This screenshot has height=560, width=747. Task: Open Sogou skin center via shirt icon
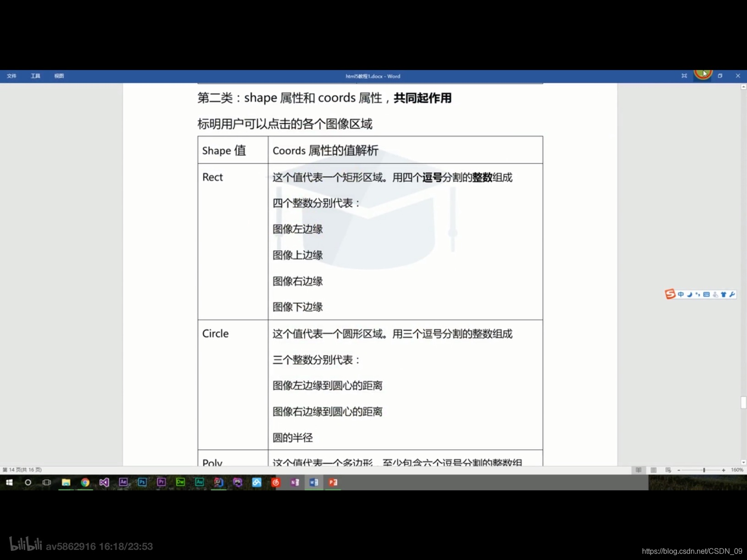(x=723, y=294)
